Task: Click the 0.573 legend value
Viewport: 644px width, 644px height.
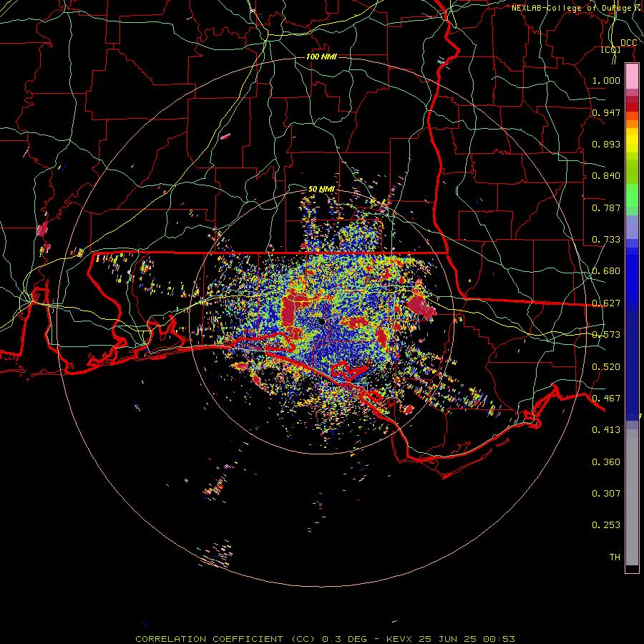Action: click(606, 335)
